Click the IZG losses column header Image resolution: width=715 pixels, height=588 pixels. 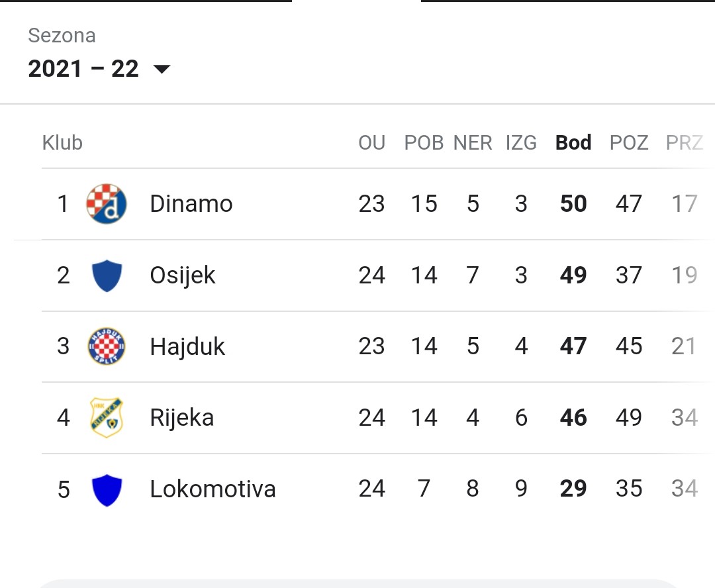coord(521,143)
